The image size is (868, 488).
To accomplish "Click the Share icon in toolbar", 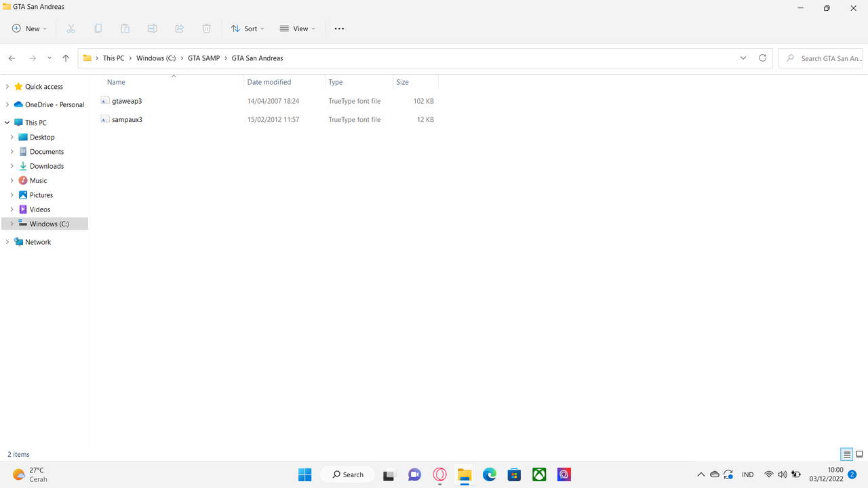I will pos(179,28).
